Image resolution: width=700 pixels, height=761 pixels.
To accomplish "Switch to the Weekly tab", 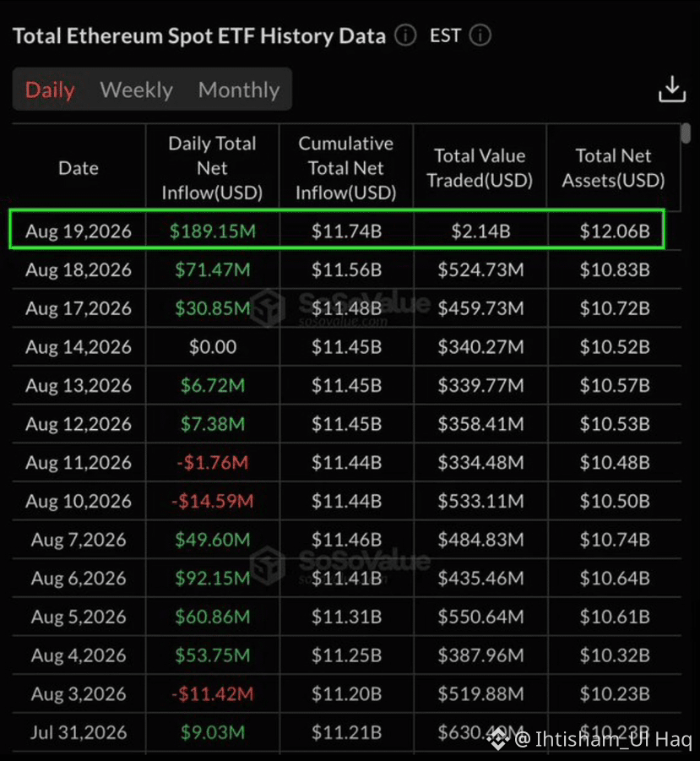I will tap(136, 90).
